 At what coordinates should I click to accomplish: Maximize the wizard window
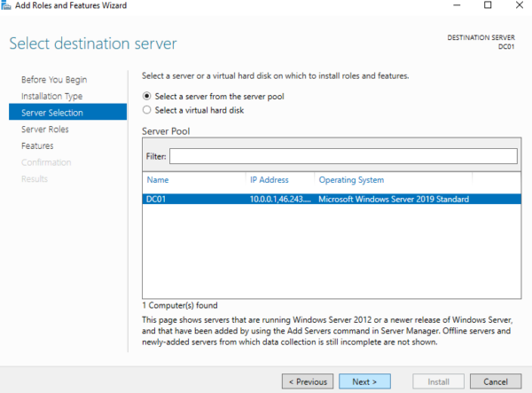tap(488, 6)
